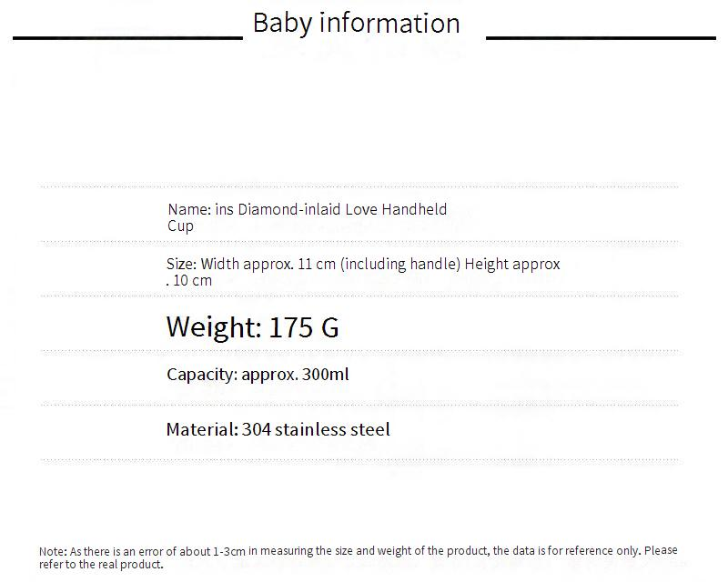Click the Diamond-inlaid Love Handheld text

point(342,209)
